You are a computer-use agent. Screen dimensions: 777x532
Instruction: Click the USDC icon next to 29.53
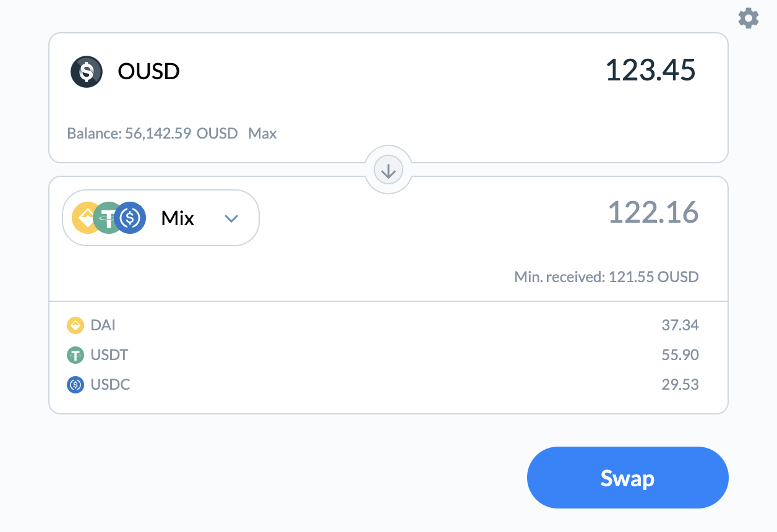tap(75, 384)
